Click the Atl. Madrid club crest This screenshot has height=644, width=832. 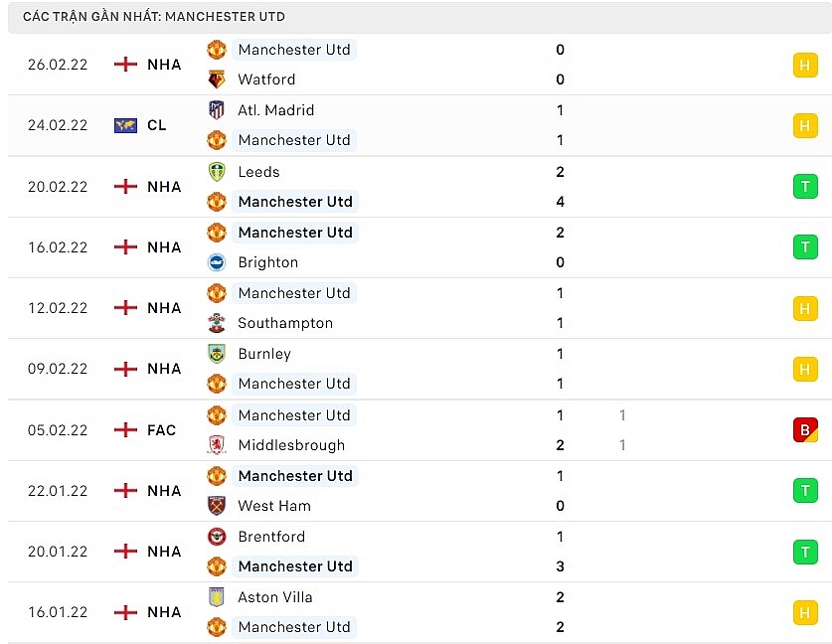coord(217,110)
